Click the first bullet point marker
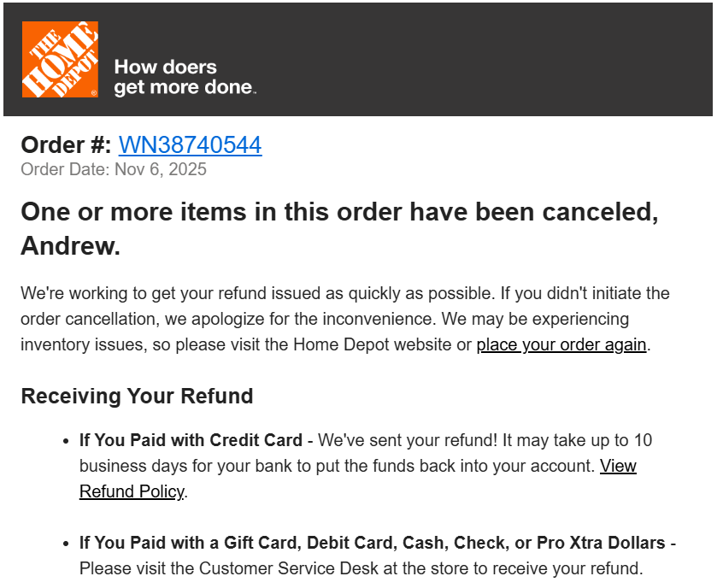 tap(67, 442)
